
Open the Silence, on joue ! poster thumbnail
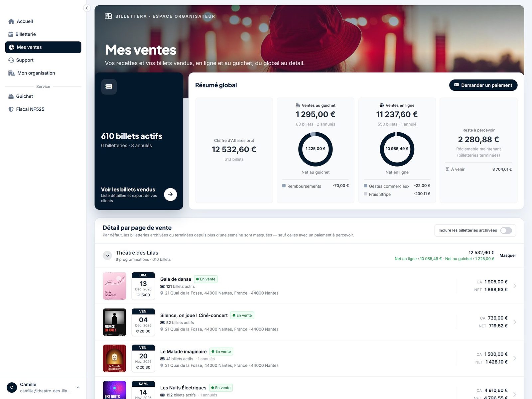[115, 322]
